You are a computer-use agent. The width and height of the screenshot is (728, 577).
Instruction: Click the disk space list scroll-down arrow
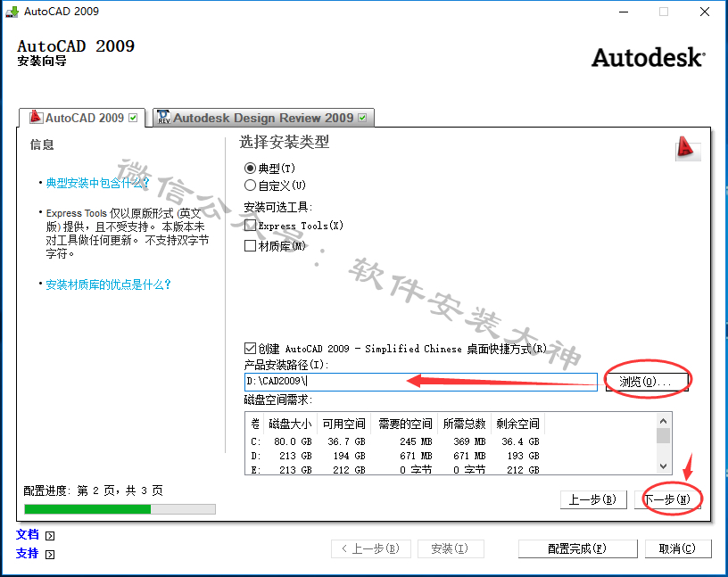[664, 466]
